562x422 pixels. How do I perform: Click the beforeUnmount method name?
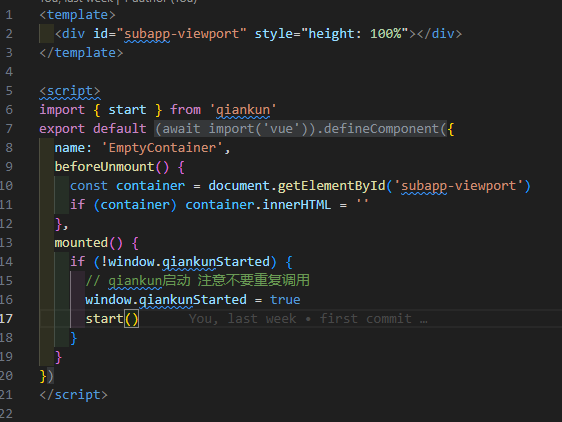104,167
